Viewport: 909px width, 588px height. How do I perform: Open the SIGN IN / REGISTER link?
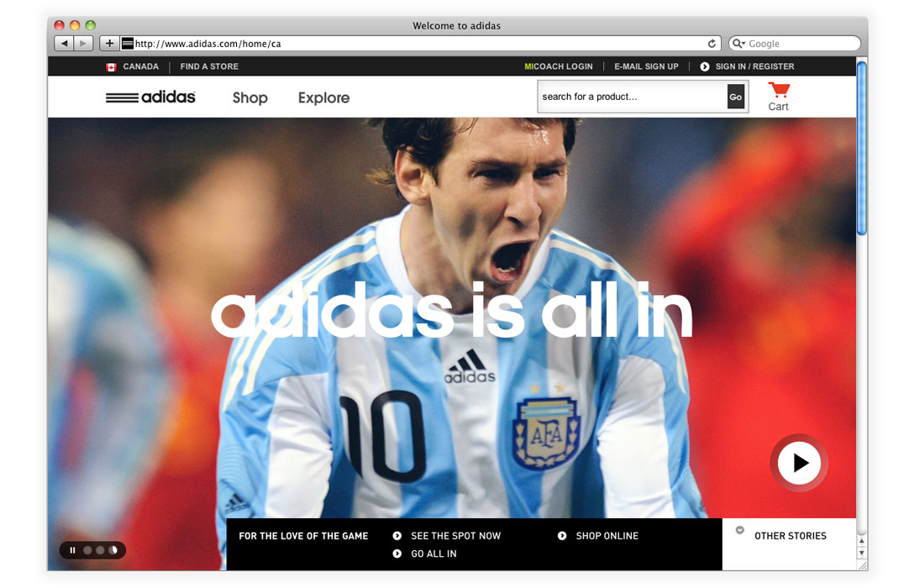754,66
